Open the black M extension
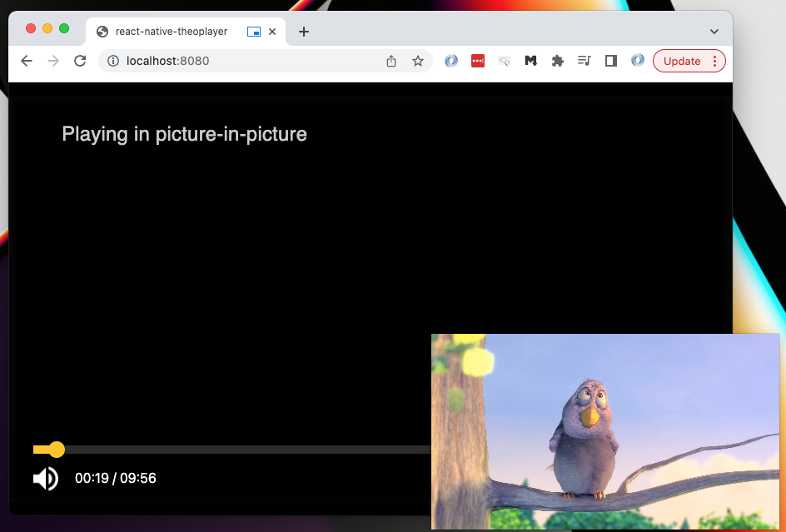Viewport: 786px width, 532px height. click(x=531, y=61)
